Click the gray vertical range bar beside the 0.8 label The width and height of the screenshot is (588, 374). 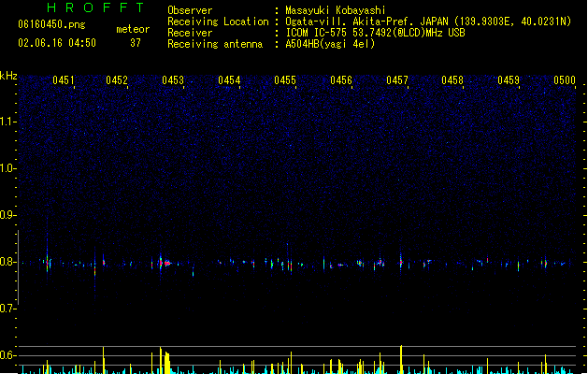[x=19, y=267]
